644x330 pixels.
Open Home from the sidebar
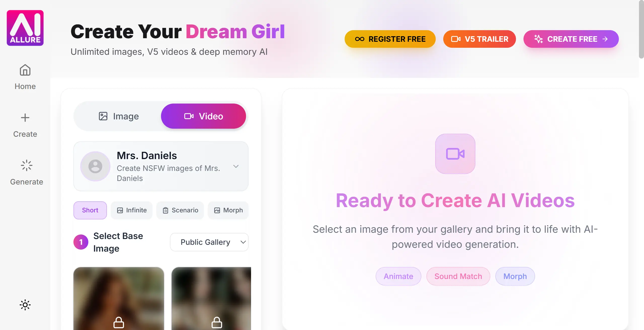click(x=25, y=77)
